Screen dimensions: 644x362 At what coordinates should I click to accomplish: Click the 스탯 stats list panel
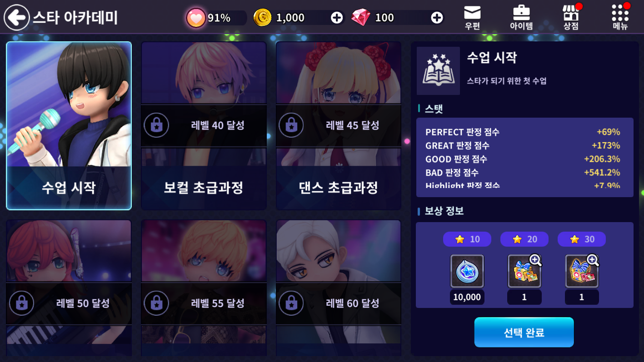click(x=524, y=157)
